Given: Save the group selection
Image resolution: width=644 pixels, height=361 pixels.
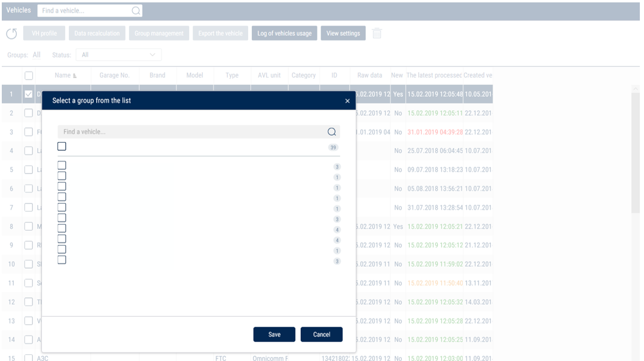Looking at the screenshot, I should [274, 334].
